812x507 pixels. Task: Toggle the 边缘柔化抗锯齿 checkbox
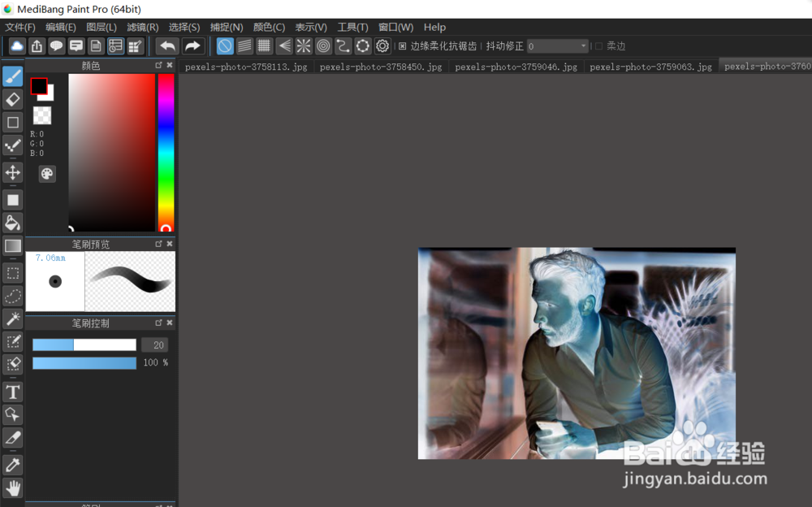[x=403, y=46]
